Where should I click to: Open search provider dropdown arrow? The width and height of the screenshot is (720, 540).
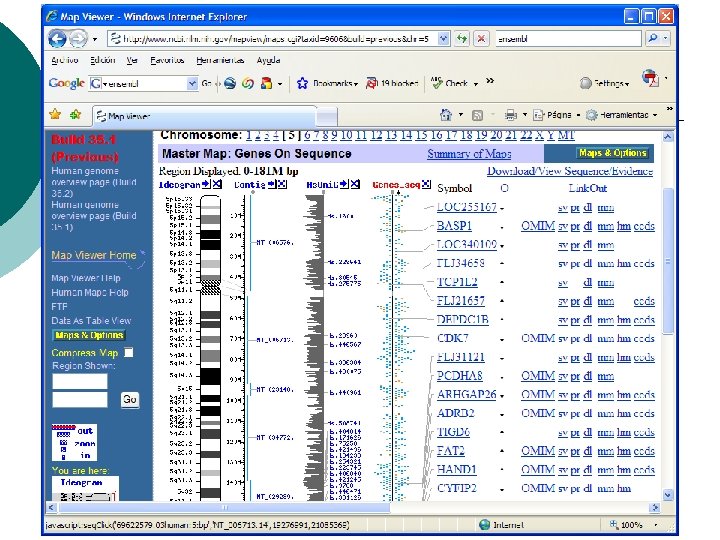click(x=665, y=39)
